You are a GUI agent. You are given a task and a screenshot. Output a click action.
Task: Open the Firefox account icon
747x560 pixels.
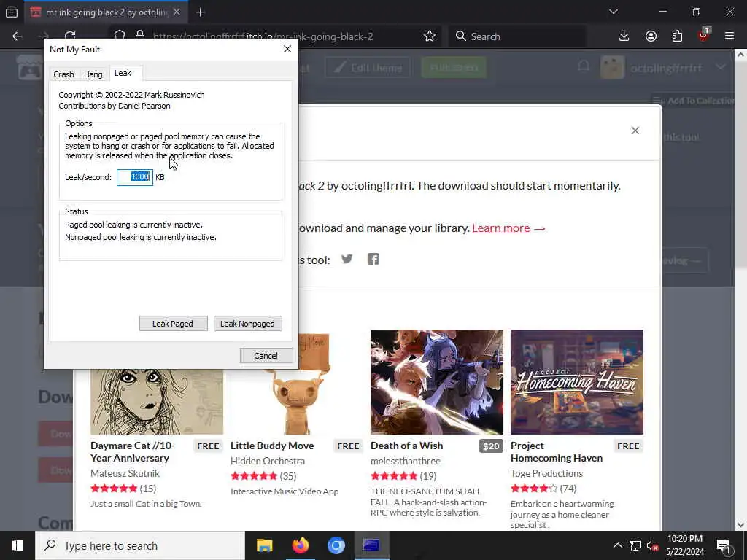[651, 36]
